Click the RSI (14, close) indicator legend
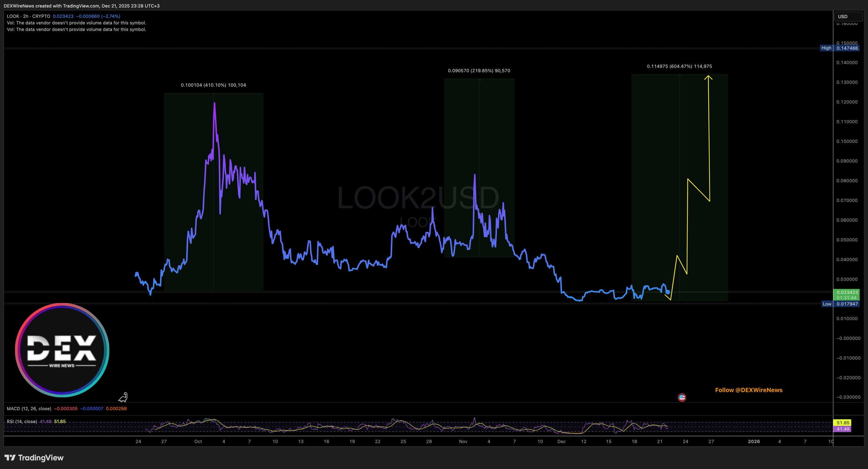Viewport: 868px width, 469px height. coord(22,421)
